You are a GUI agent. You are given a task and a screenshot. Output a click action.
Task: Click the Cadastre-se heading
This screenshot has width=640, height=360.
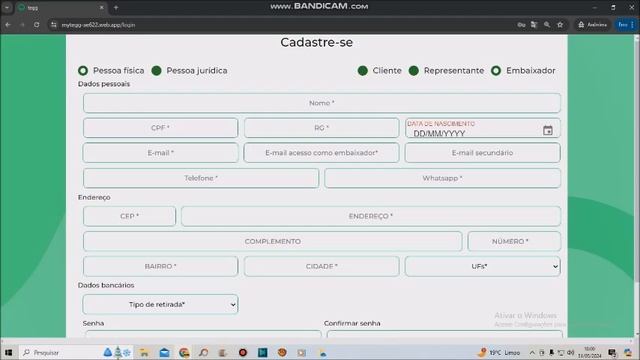(x=316, y=42)
